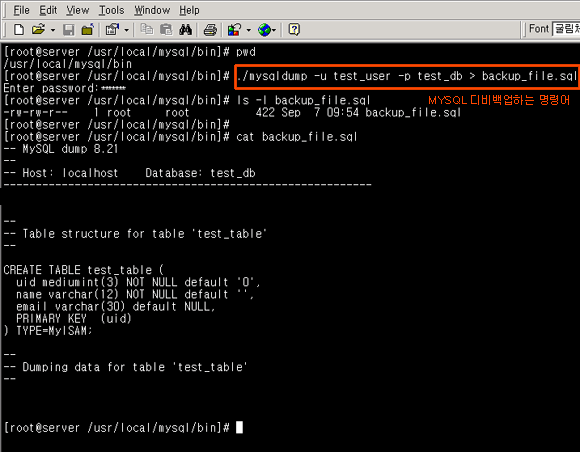Open the Window menu
580x452 pixels.
152,10
